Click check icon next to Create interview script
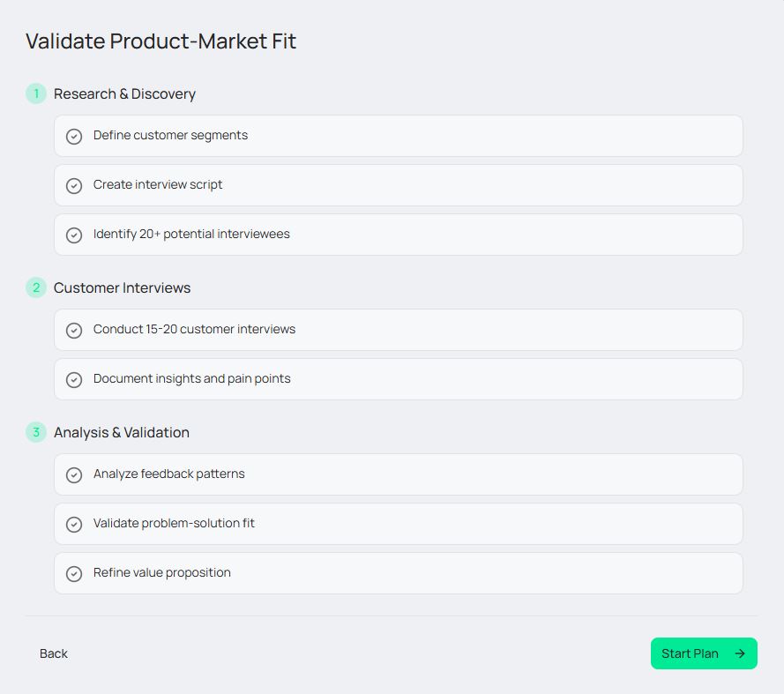 (x=74, y=186)
